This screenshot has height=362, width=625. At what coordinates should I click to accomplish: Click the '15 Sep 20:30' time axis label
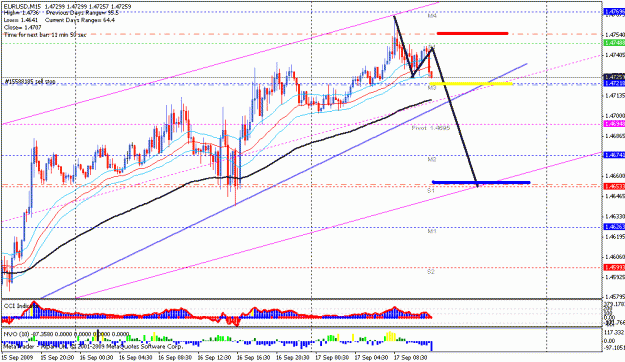coord(57,358)
